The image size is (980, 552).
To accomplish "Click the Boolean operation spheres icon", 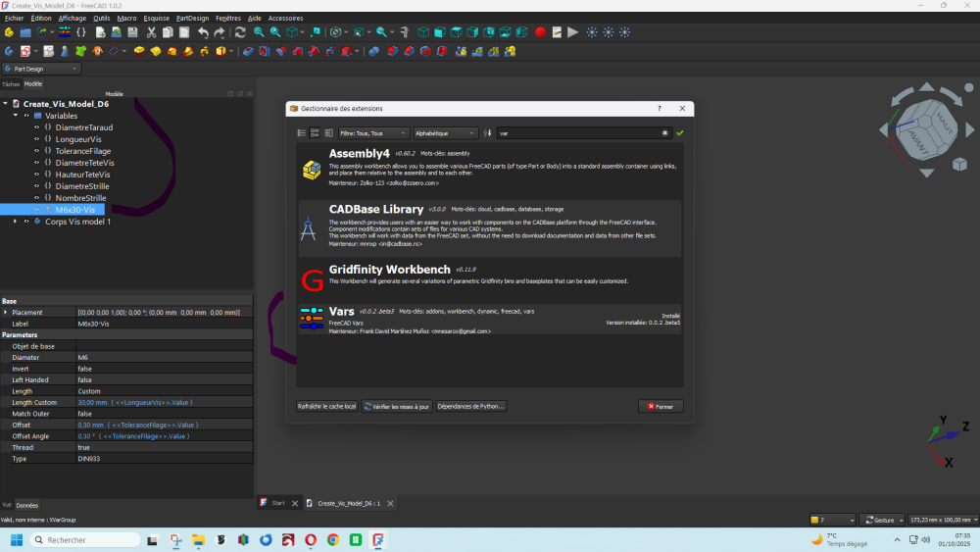I will pos(373,51).
